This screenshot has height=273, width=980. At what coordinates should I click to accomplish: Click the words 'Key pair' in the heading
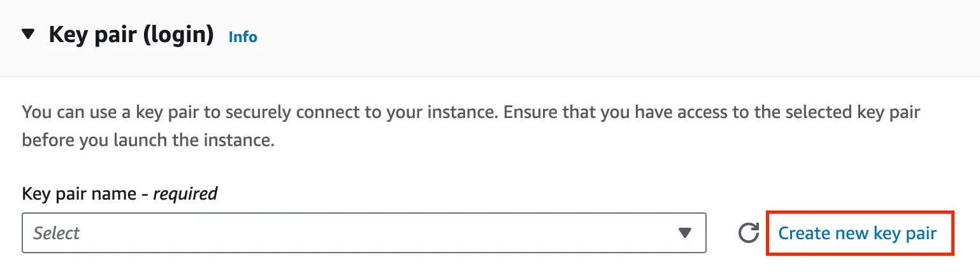(92, 34)
